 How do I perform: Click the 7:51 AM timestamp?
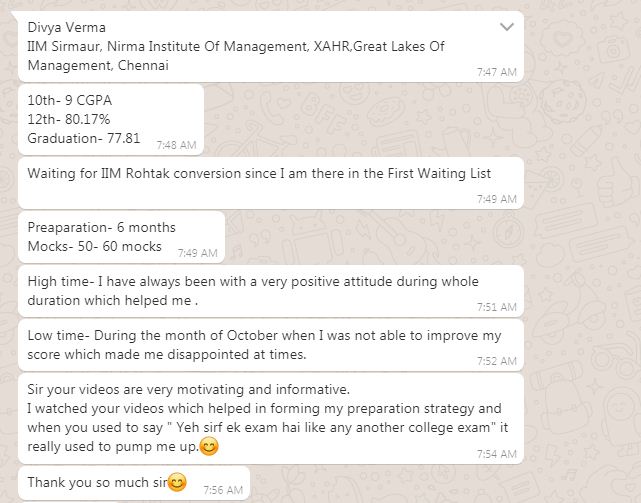(497, 307)
